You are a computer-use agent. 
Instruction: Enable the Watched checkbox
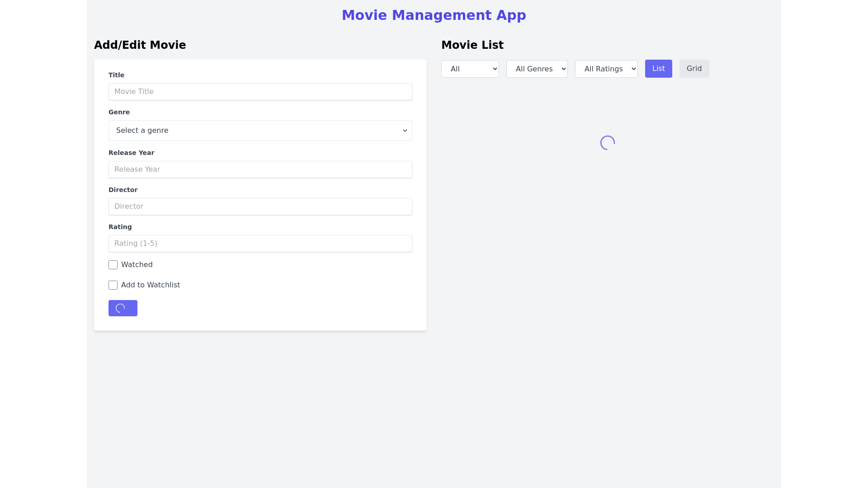coord(113,265)
